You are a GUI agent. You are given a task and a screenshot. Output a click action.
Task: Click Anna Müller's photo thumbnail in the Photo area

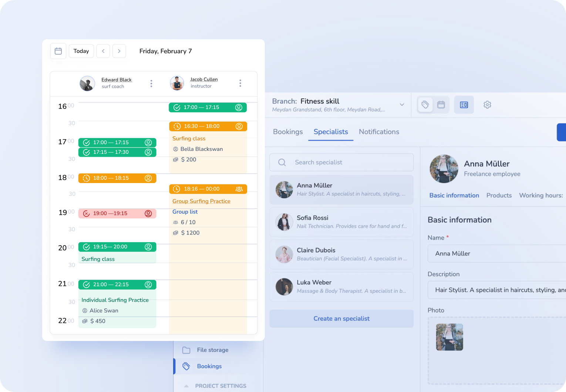(x=449, y=337)
